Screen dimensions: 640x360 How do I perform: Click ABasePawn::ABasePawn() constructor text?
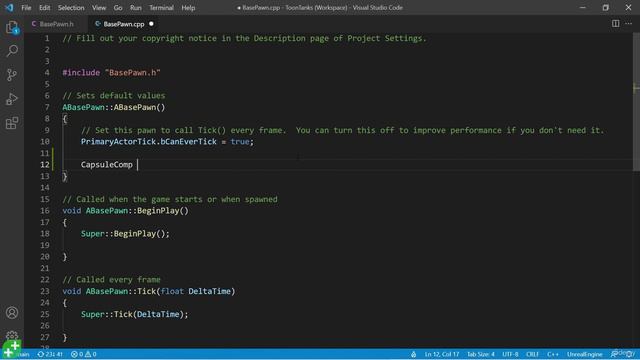[114, 107]
